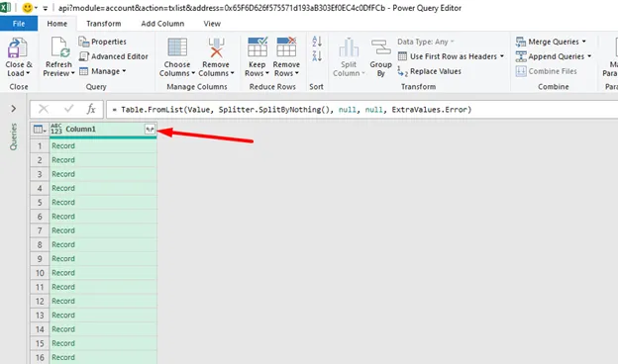Expand the Queries pane chevron
The height and width of the screenshot is (364, 618).
coord(14,109)
